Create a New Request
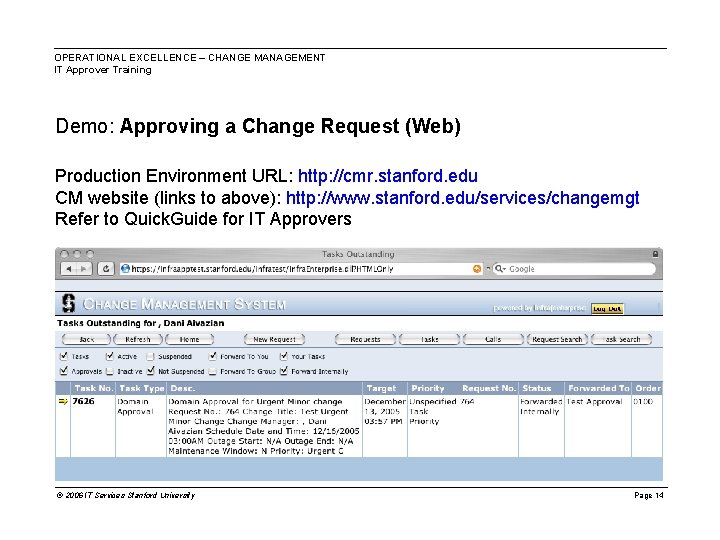The height and width of the screenshot is (540, 720). [274, 339]
